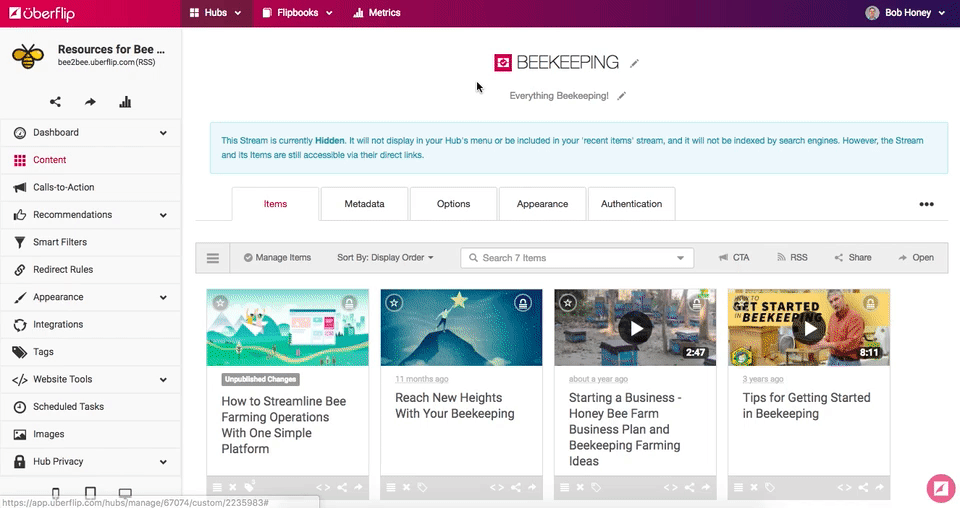Open Integrations in sidebar

[x=91, y=324]
